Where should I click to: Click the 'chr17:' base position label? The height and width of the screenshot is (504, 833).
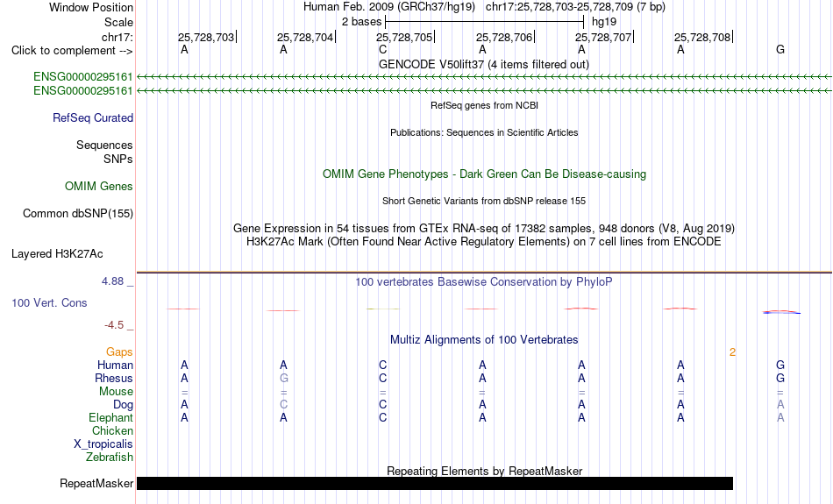pos(117,37)
